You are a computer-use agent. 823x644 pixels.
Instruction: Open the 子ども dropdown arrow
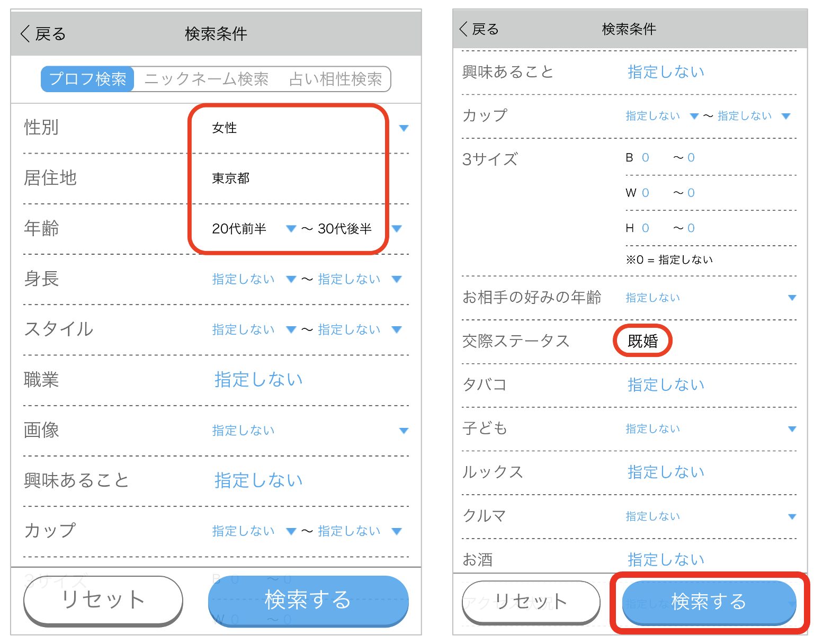[x=792, y=429]
